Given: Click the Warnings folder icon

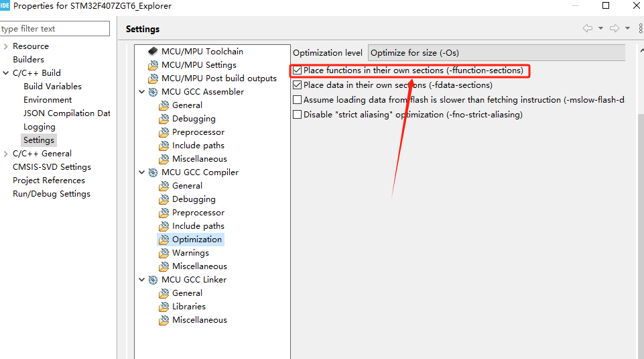Looking at the screenshot, I should (x=164, y=253).
